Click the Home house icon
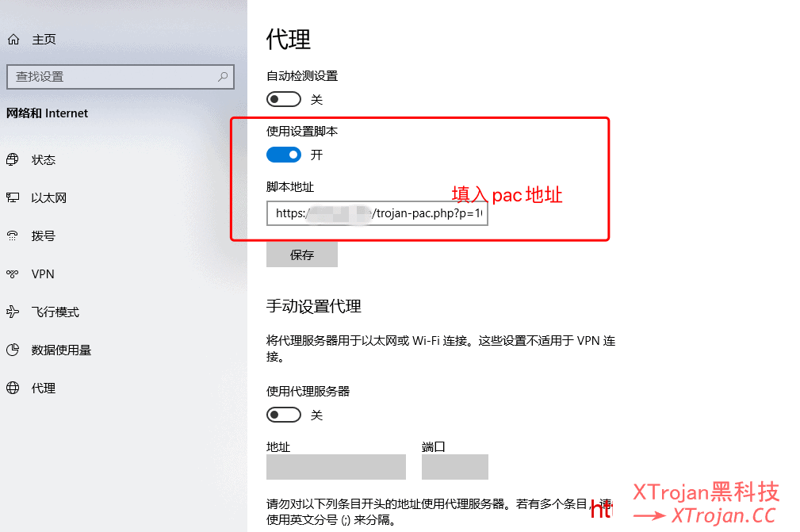 click(x=13, y=40)
